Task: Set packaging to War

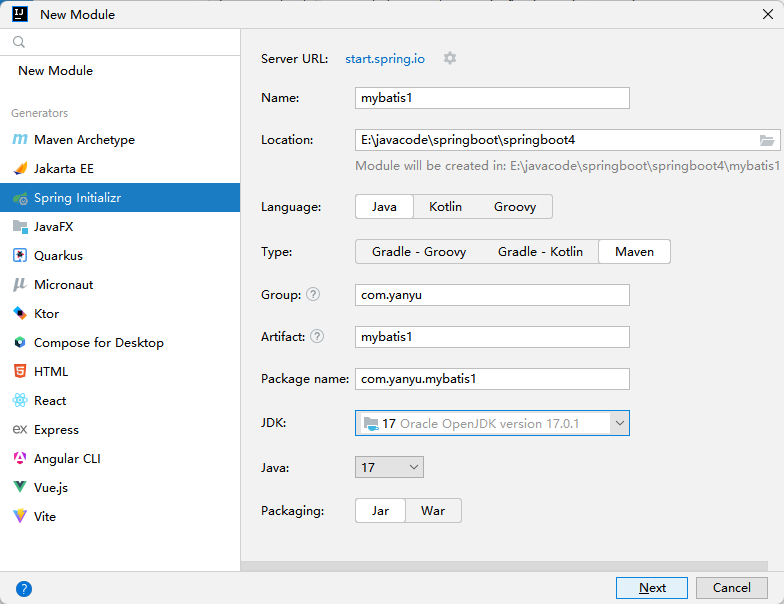Action: pos(433,510)
